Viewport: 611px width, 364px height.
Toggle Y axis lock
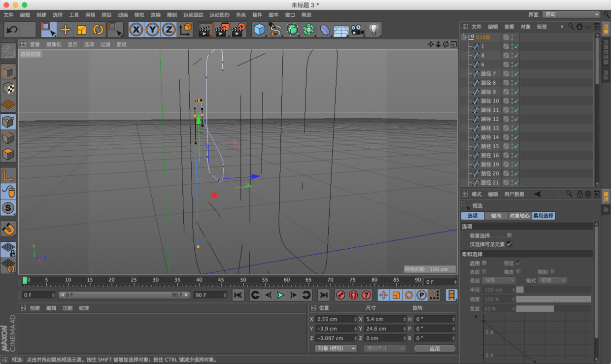coord(152,30)
